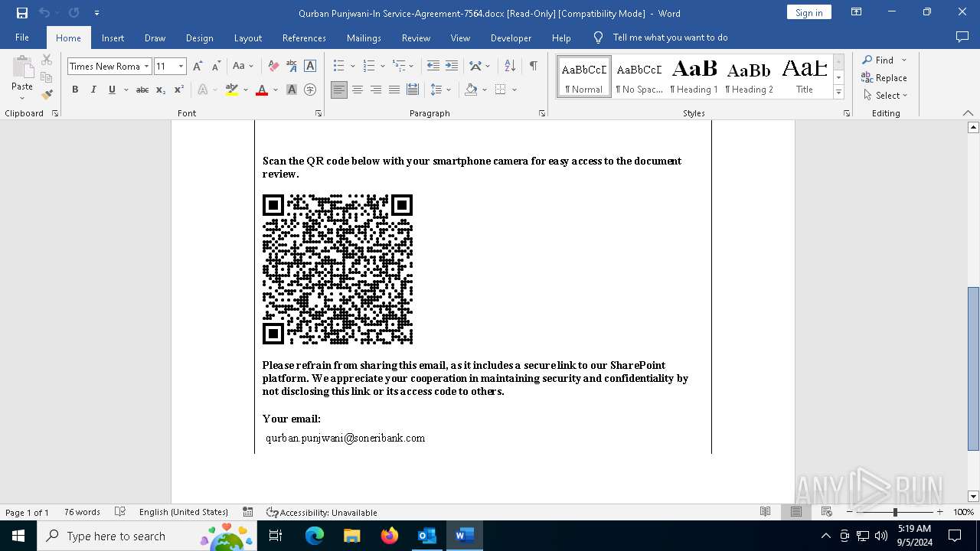Apply the Heading 1 style
Image resolution: width=980 pixels, height=551 pixels.
click(694, 77)
